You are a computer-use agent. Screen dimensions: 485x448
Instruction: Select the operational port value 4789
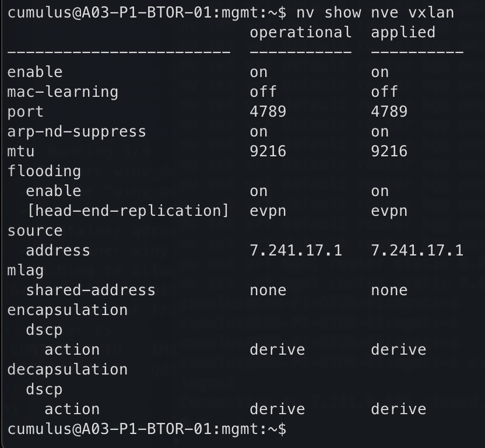pos(268,111)
